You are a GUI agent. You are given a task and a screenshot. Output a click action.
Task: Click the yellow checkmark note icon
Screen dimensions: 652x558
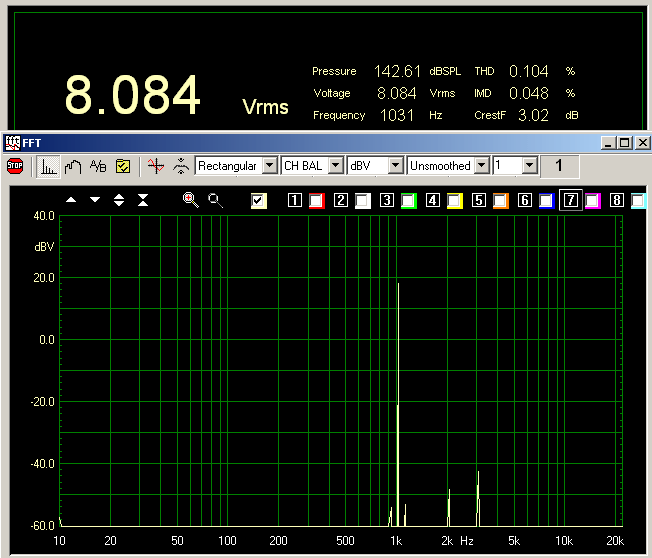123,166
